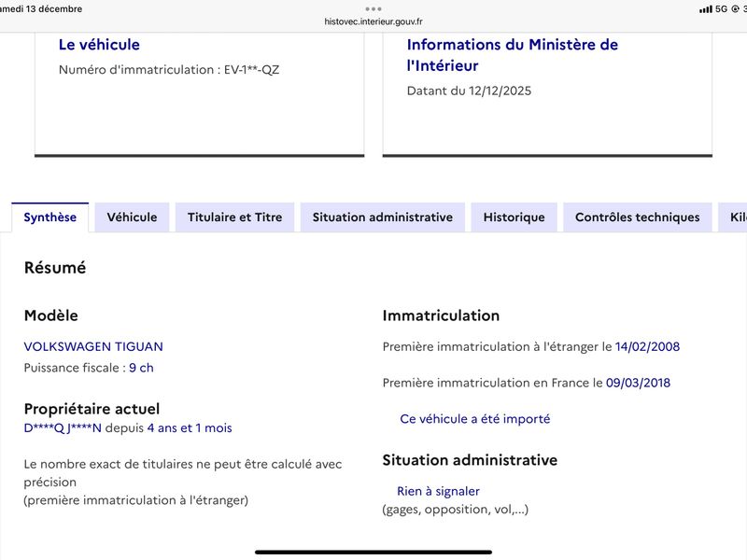Tap the "Le véhicule" card heading
This screenshot has height=560, width=747.
pos(99,45)
